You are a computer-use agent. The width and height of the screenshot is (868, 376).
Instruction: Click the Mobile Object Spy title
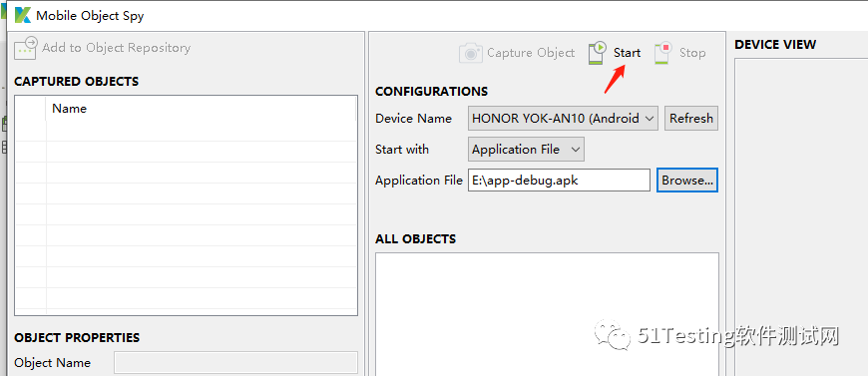[90, 16]
